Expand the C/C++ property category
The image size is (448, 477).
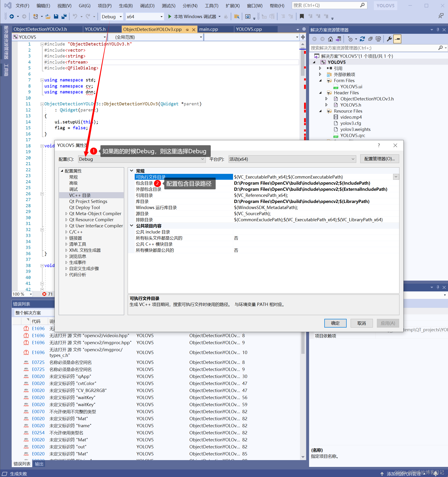[x=66, y=232]
